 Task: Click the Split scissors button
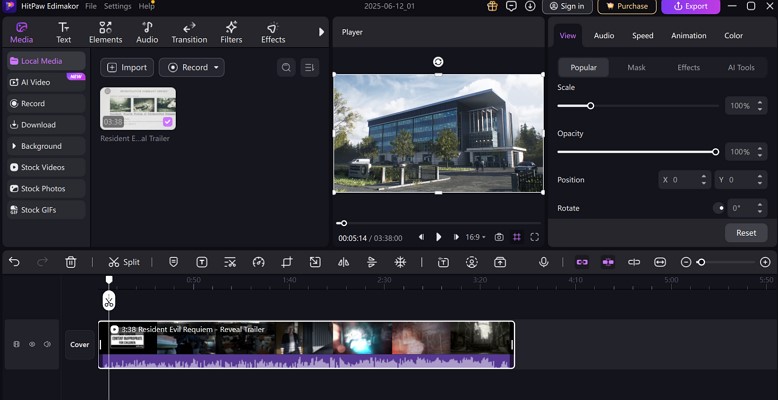pos(124,262)
